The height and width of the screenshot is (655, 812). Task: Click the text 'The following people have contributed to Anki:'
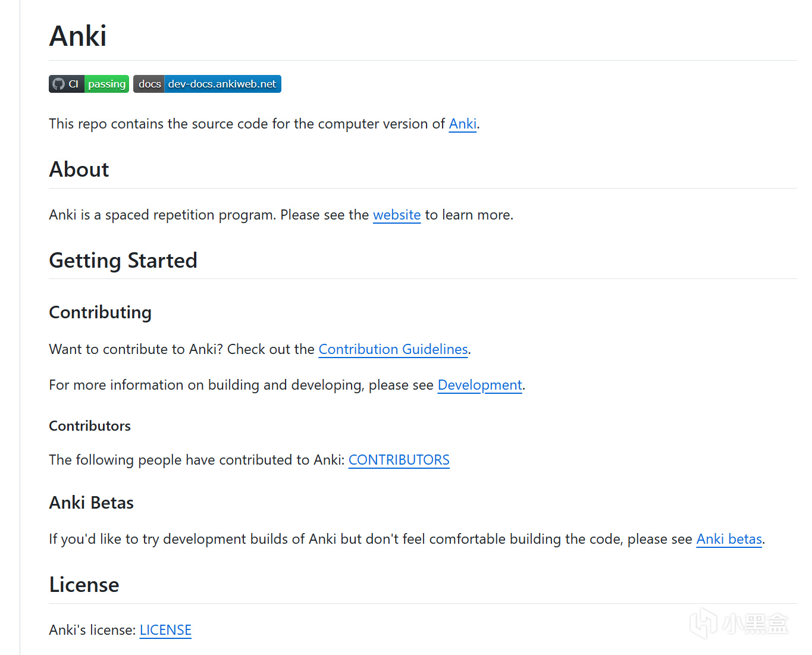pyautogui.click(x=197, y=460)
